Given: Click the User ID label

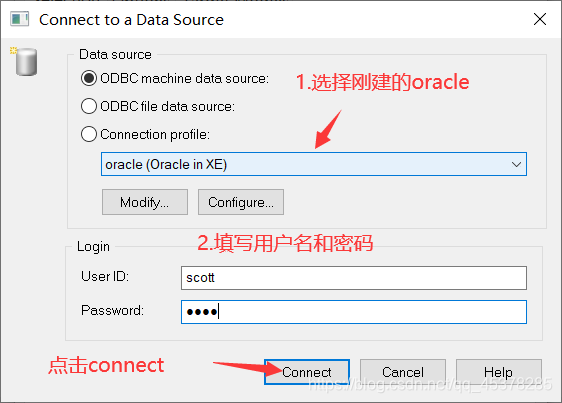Looking at the screenshot, I should point(105,276).
